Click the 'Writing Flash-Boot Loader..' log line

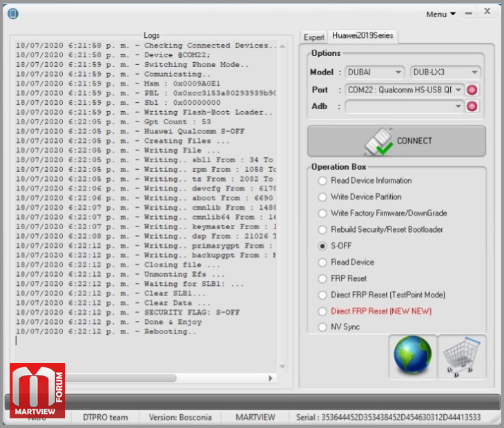(x=144, y=113)
